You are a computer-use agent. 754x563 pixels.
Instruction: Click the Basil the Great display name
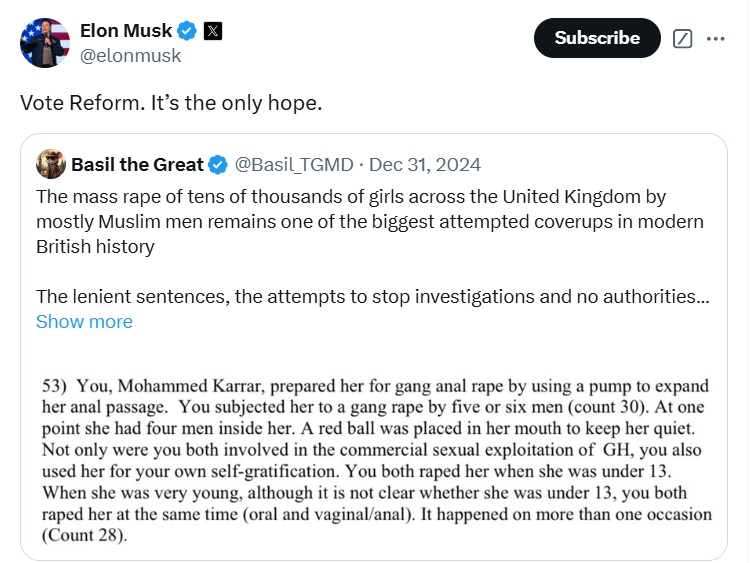coord(137,164)
